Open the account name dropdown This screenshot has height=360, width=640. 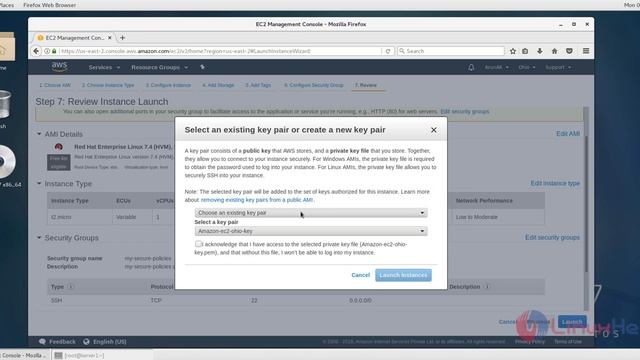coord(496,67)
